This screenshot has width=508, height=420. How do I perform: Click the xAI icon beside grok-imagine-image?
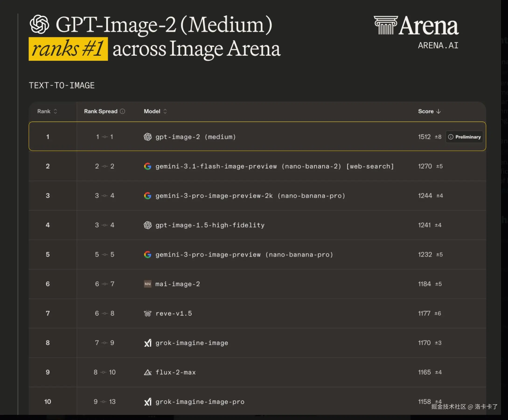coord(147,343)
